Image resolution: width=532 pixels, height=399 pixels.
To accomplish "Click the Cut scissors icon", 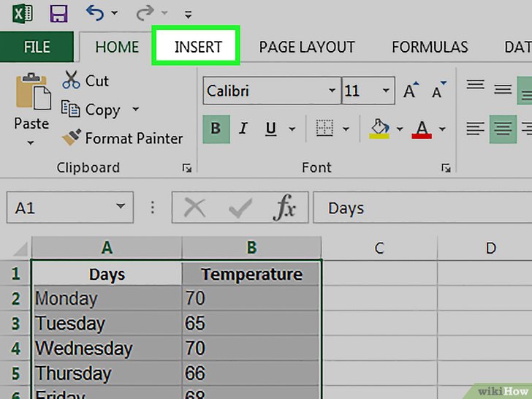I will click(72, 80).
